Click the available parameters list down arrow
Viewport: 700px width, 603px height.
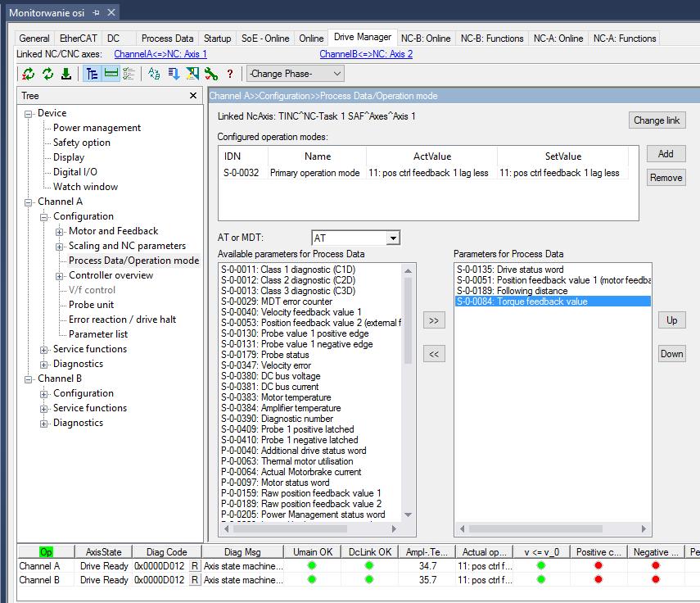point(408,515)
